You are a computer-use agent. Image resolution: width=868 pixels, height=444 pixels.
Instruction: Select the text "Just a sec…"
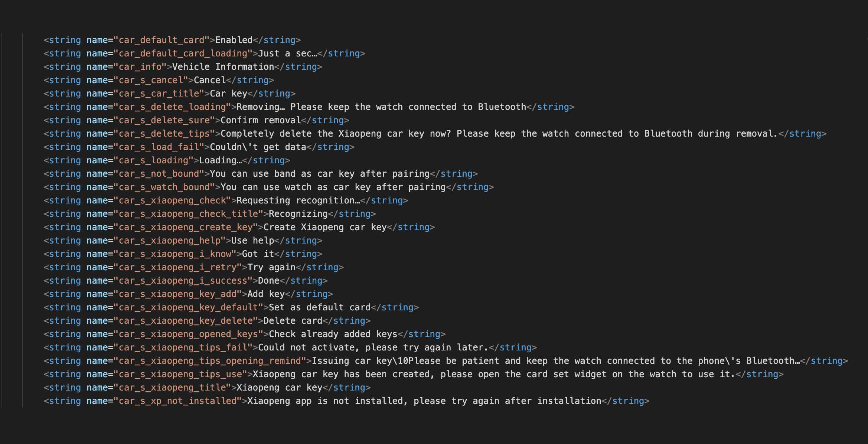pos(288,53)
